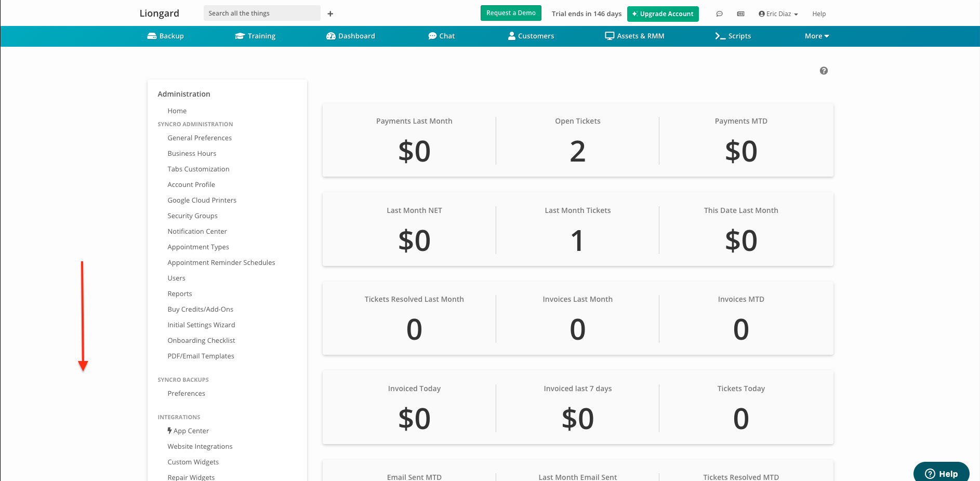Click the Request a Demo button
Image resolution: width=980 pixels, height=481 pixels.
point(511,13)
